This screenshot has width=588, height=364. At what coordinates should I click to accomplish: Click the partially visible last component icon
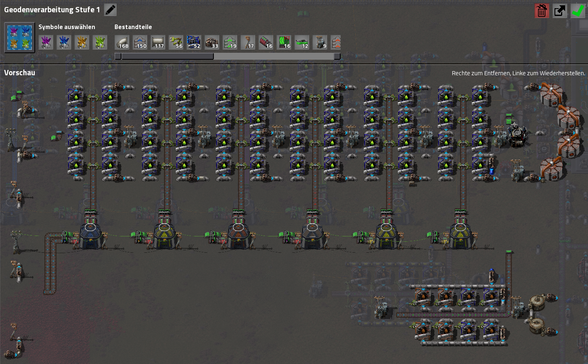336,42
